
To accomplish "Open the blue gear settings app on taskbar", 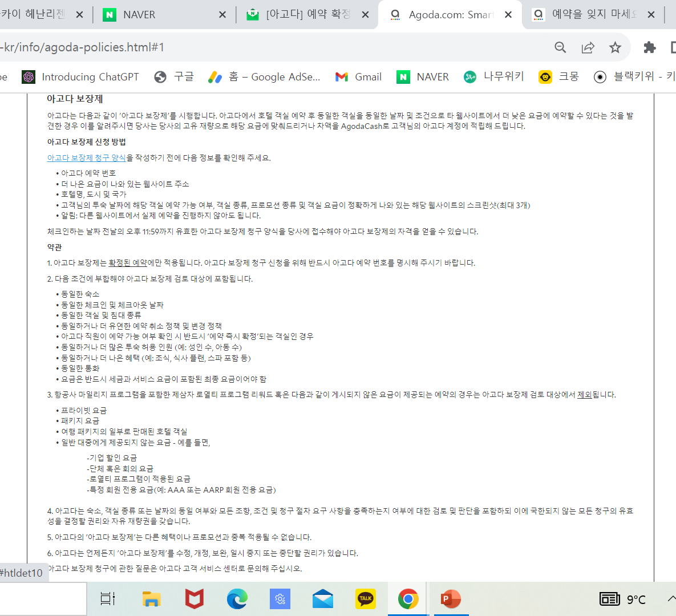I will click(280, 599).
